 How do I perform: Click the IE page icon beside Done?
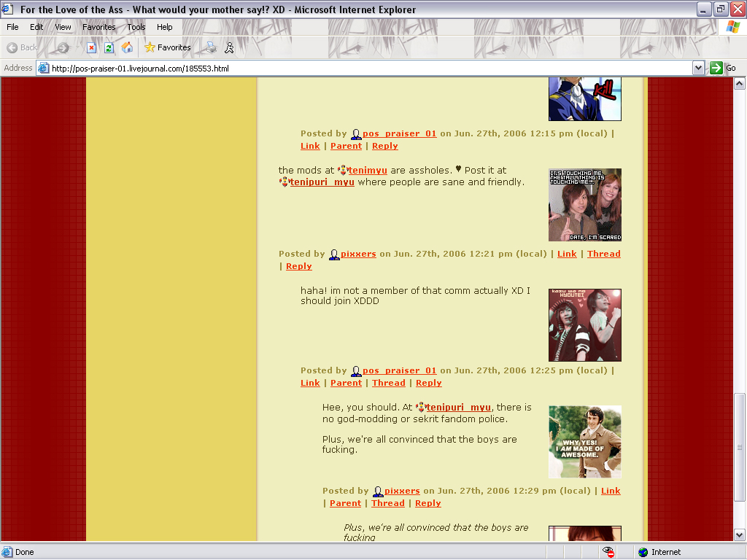pyautogui.click(x=7, y=552)
